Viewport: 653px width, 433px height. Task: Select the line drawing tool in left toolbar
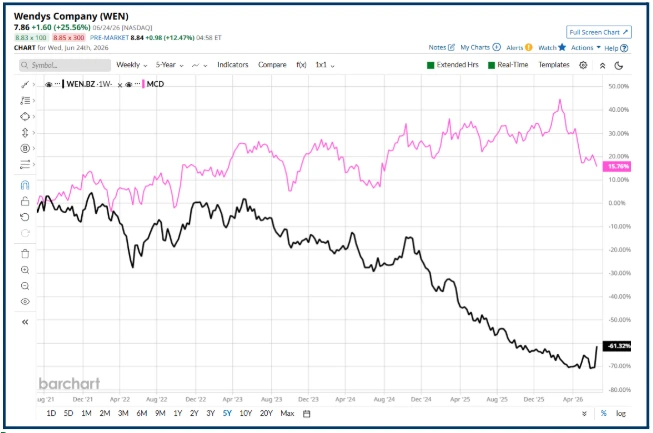click(25, 85)
